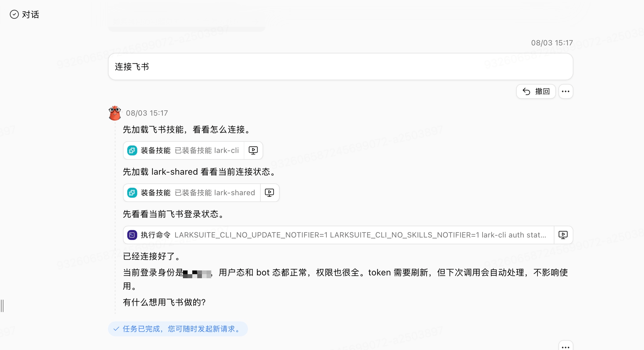Screen dimensions: 644x350
Task: Click the 已装备技能 lark-shared text
Action: click(215, 193)
